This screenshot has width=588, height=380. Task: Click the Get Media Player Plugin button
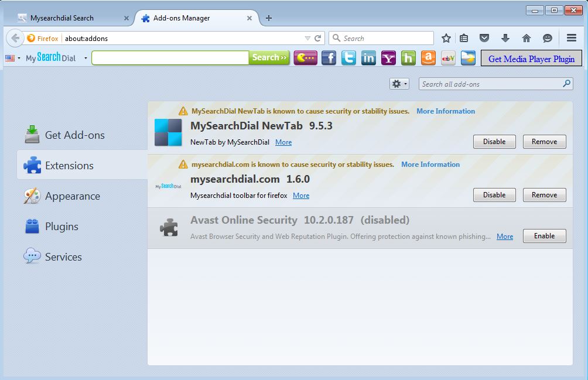[x=531, y=59]
